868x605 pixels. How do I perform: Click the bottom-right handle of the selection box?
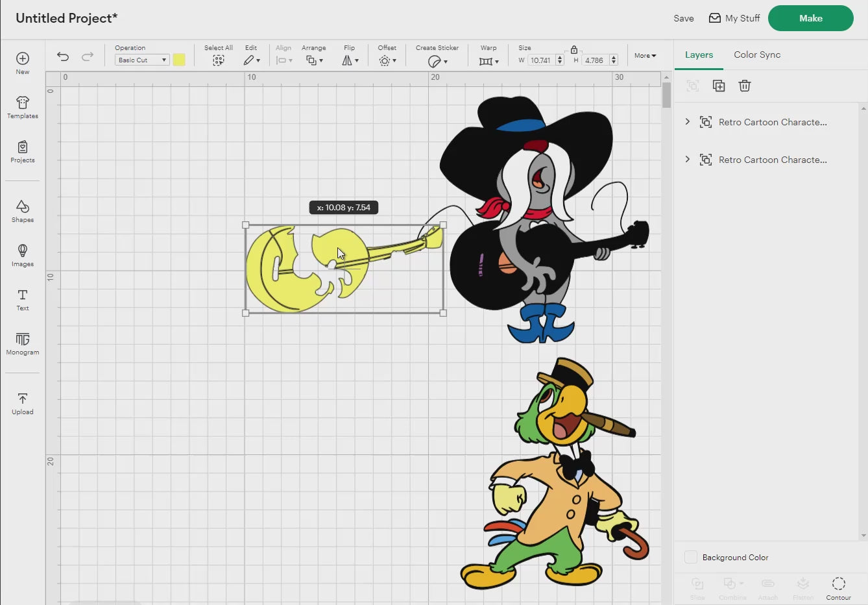click(443, 313)
